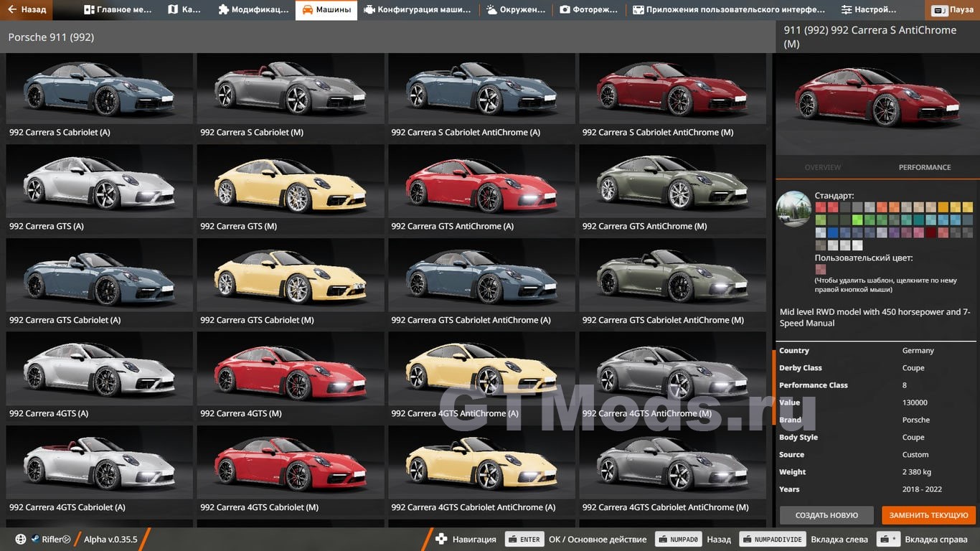
Task: Choose 992 Carrera 4GTS Cabriolet (M)
Action: pos(290,471)
